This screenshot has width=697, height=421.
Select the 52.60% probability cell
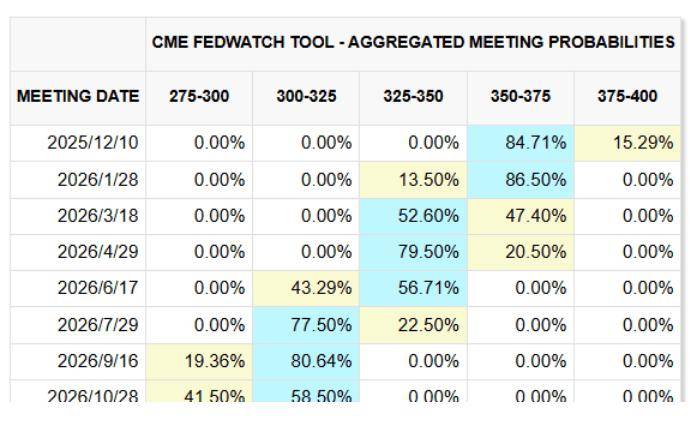[428, 216]
